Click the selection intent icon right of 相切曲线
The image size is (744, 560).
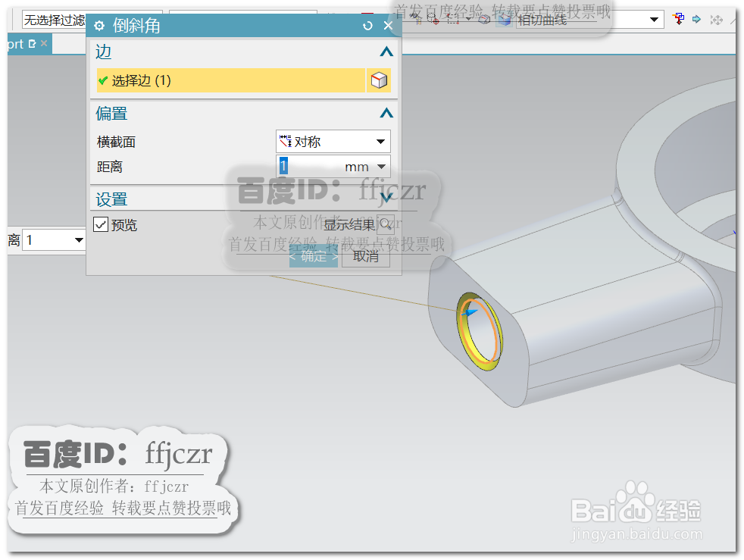click(679, 19)
